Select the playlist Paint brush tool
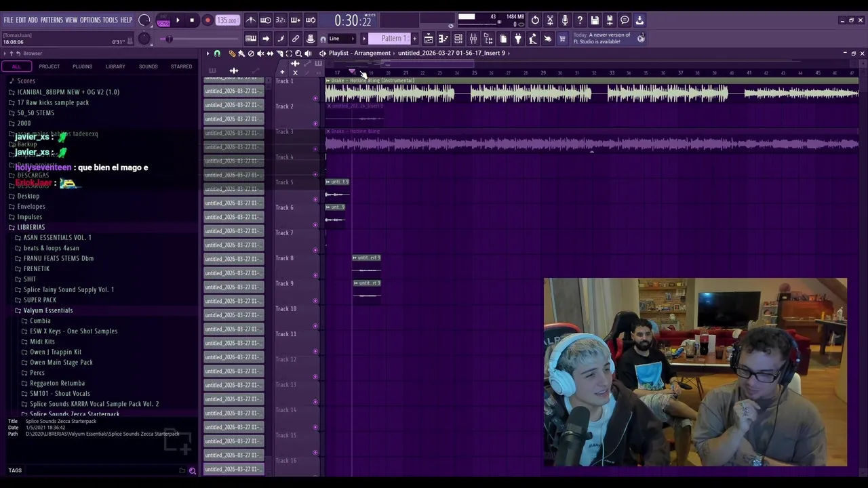The width and height of the screenshot is (868, 488). tap(241, 54)
